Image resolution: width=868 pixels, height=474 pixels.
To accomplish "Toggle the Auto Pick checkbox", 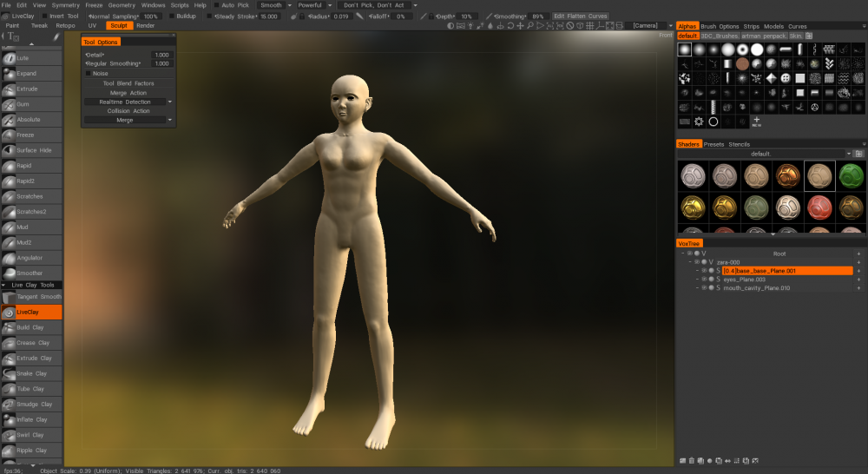I will point(216,5).
